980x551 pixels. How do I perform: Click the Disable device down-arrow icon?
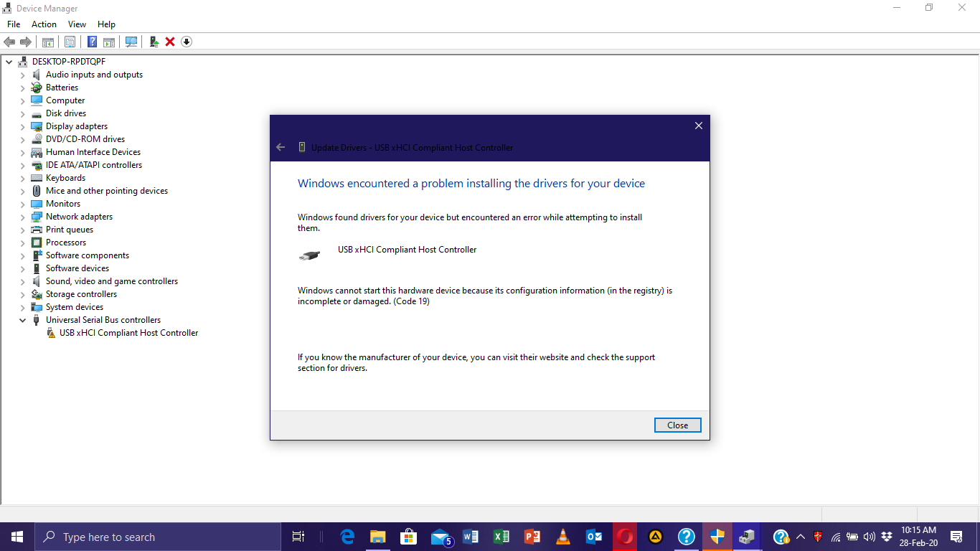(187, 42)
